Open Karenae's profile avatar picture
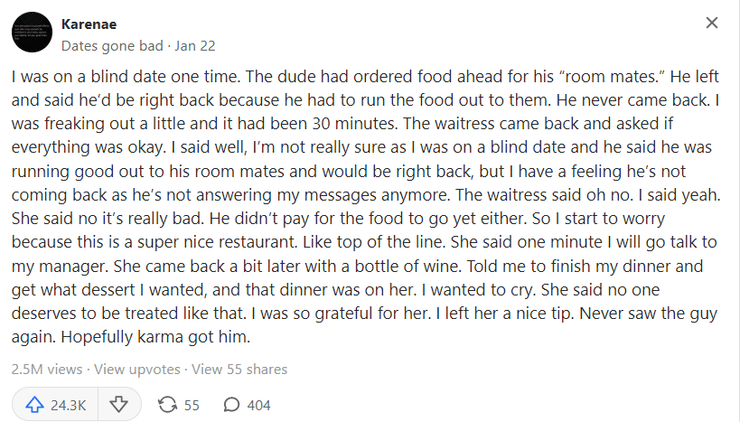This screenshot has width=740, height=422. click(x=33, y=33)
